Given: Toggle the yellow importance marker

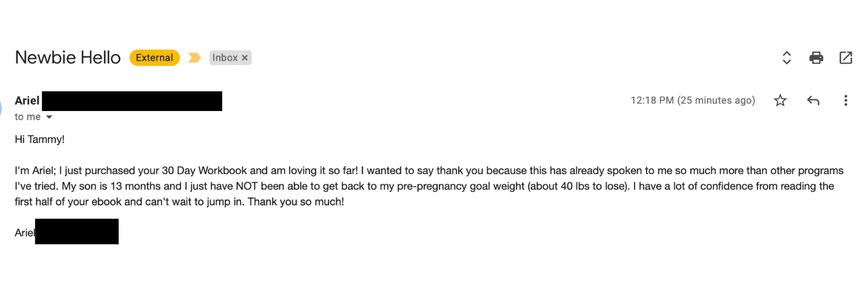Looking at the screenshot, I should click(194, 58).
